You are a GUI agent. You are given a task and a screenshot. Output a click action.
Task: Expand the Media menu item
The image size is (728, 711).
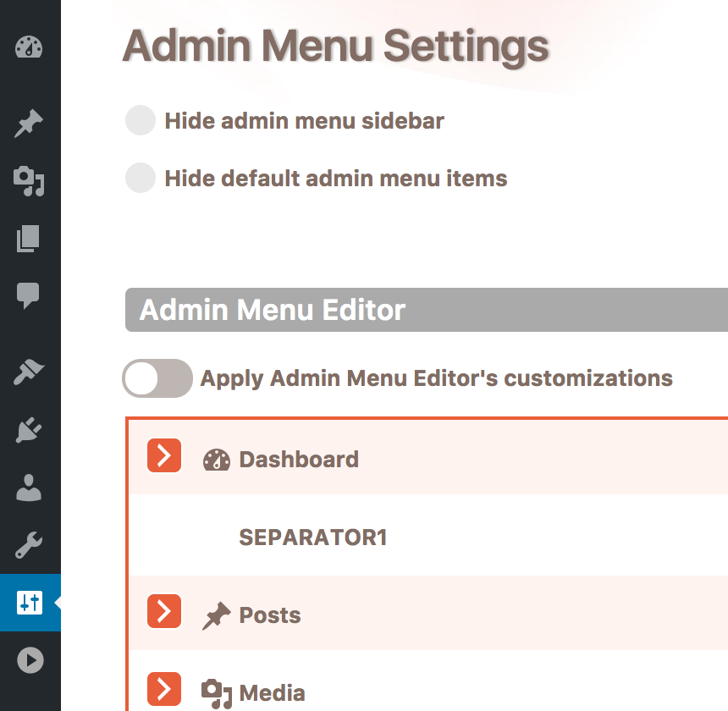click(x=164, y=689)
